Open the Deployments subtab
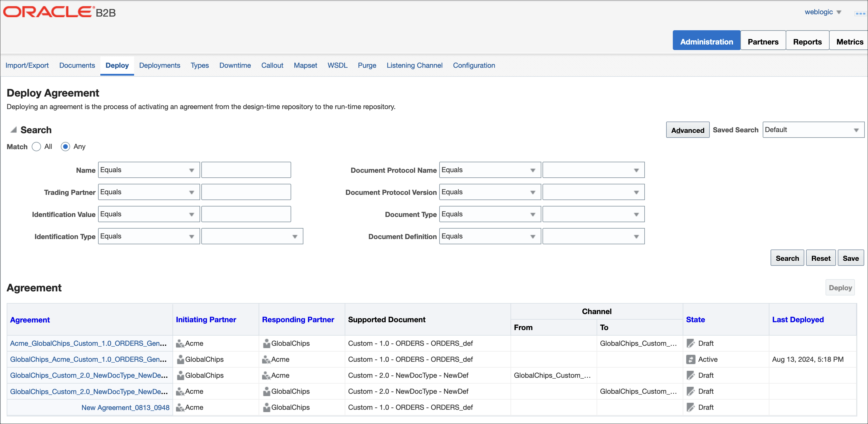Viewport: 868px width, 424px height. (x=159, y=65)
